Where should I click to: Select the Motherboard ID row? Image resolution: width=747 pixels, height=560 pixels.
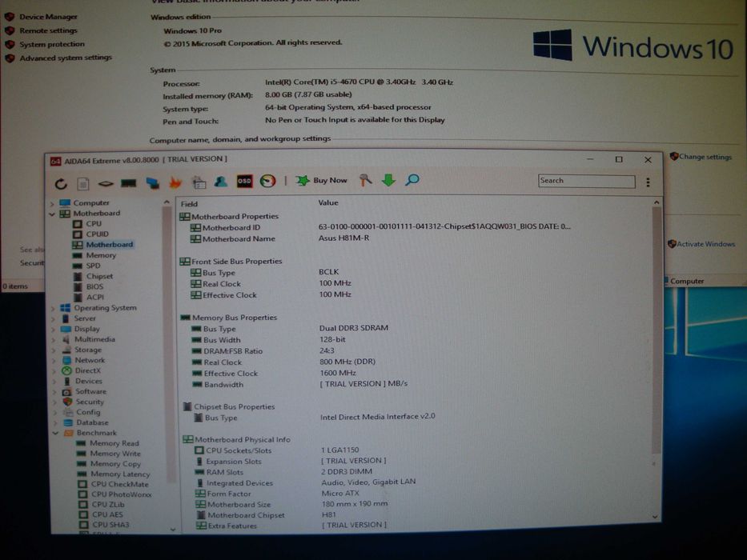coord(381,227)
